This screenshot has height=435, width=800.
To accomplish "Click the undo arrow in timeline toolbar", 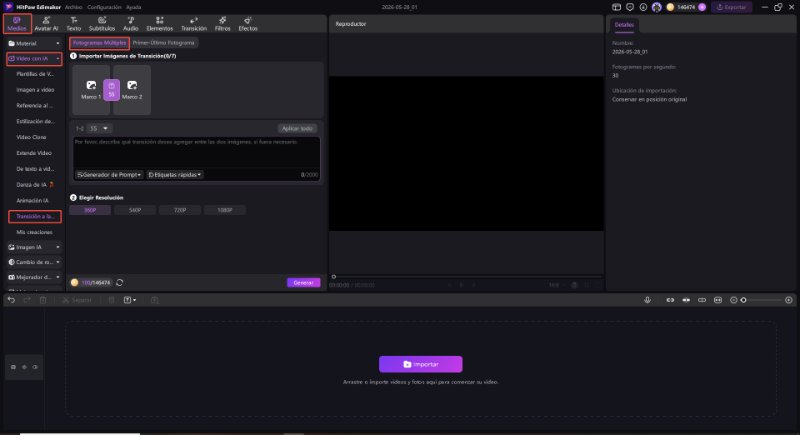I will 11,300.
